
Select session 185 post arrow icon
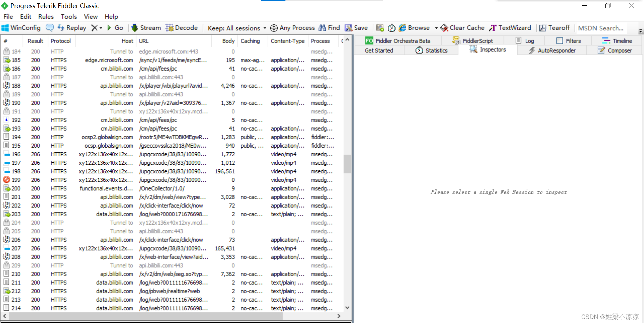click(x=6, y=60)
